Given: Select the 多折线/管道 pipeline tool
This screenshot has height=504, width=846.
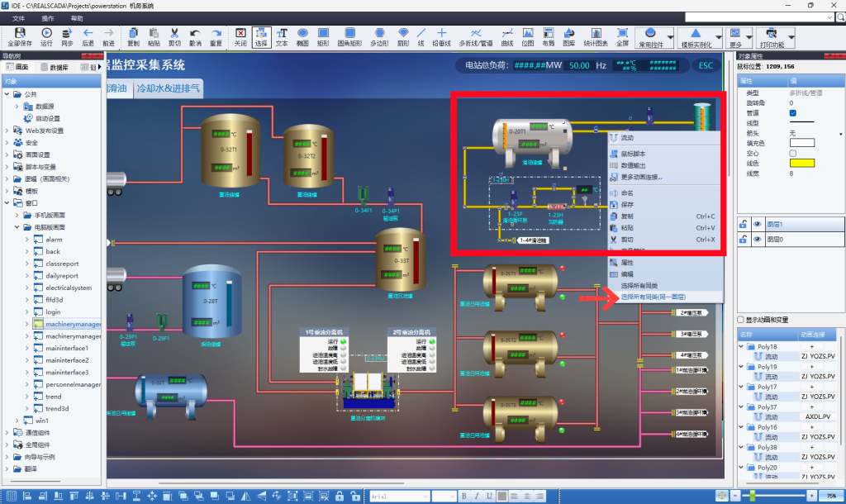Looking at the screenshot, I should point(475,36).
